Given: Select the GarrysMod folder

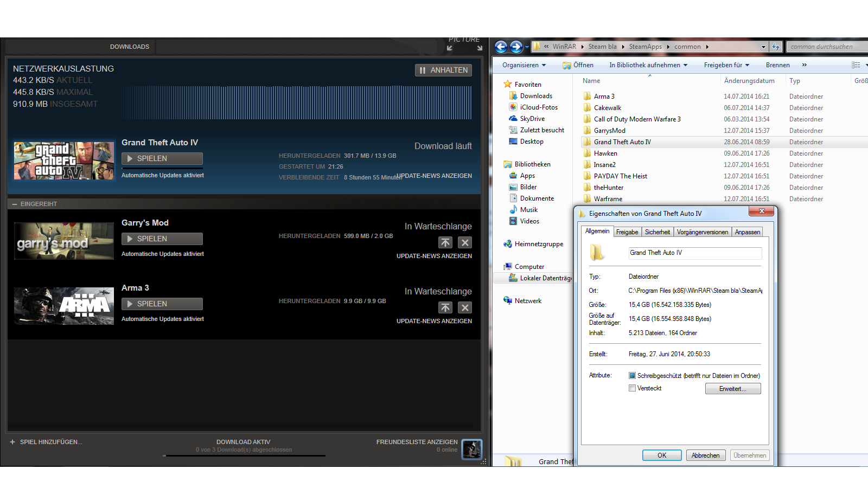Looking at the screenshot, I should click(609, 131).
